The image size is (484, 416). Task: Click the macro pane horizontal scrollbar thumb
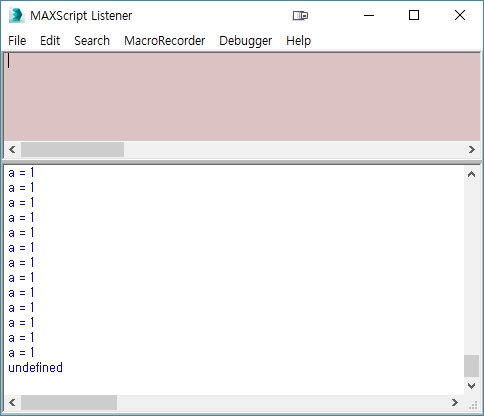pyautogui.click(x=72, y=149)
